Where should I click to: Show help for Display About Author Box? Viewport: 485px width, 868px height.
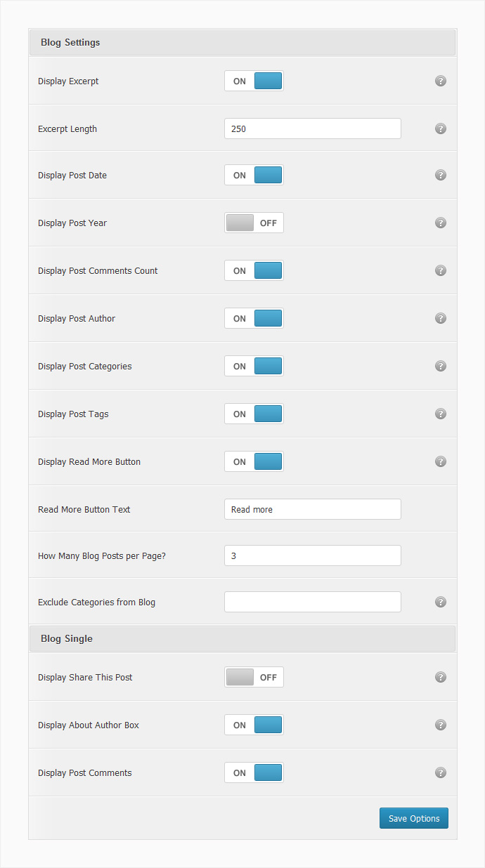441,725
